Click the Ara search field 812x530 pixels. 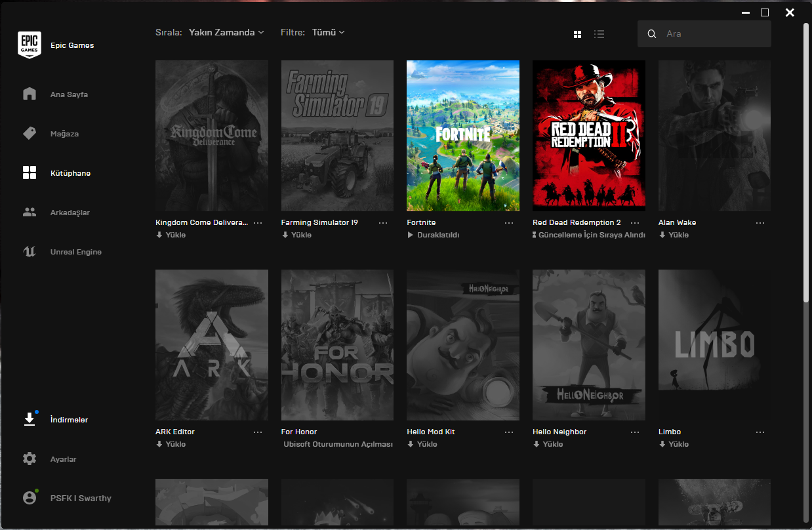point(704,34)
